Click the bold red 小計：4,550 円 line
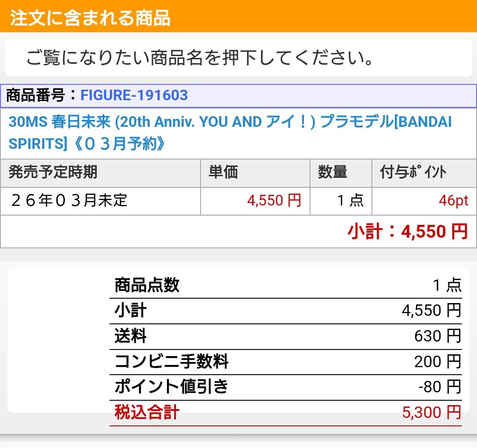This screenshot has height=448, width=477. coord(407,231)
